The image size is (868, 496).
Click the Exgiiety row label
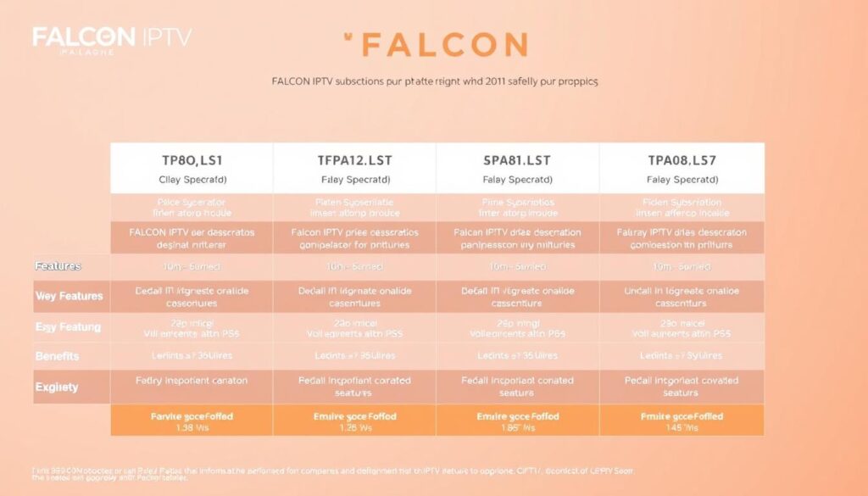pyautogui.click(x=57, y=387)
